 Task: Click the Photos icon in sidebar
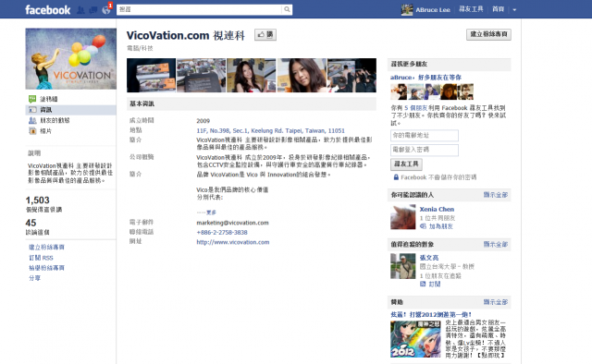32,131
